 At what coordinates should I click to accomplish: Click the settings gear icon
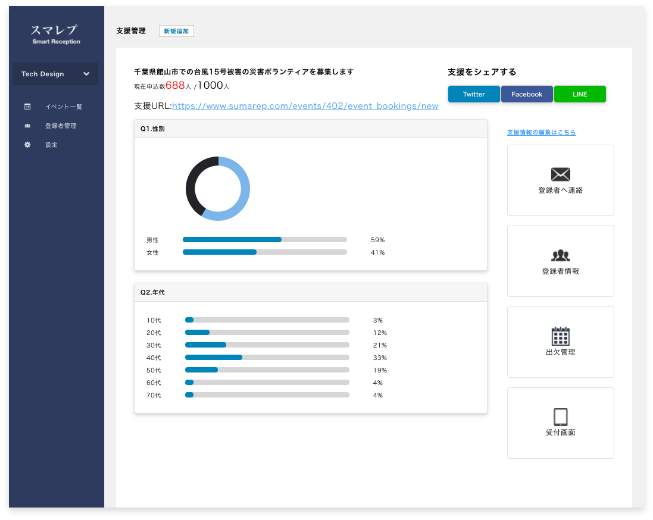click(27, 145)
